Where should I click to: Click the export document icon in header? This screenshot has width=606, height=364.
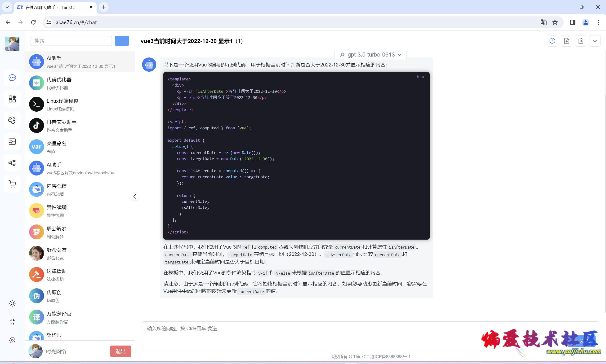pos(566,41)
